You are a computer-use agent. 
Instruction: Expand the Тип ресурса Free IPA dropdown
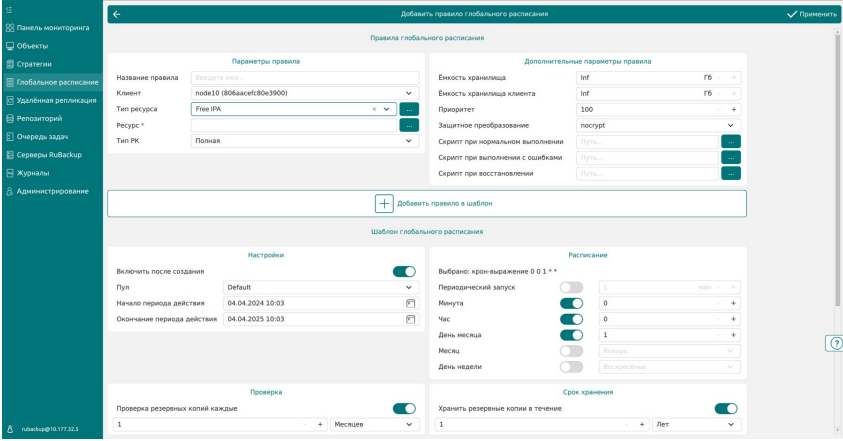click(x=387, y=109)
